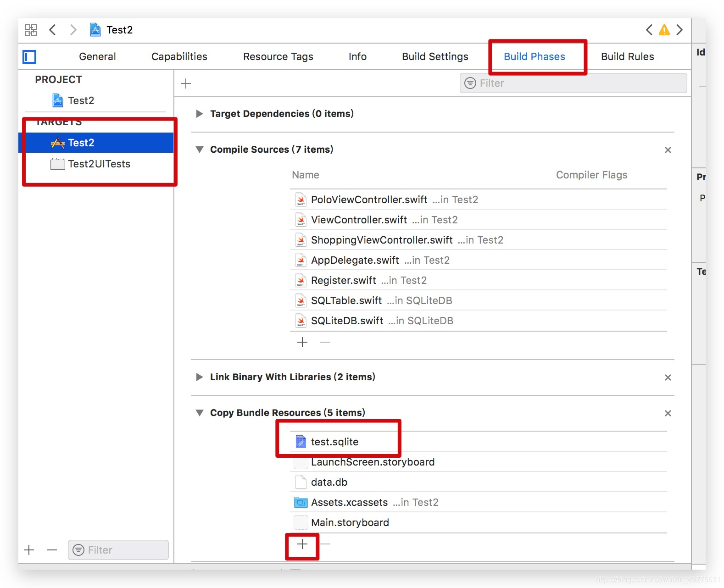Click the Compiler Flags column header

591,175
